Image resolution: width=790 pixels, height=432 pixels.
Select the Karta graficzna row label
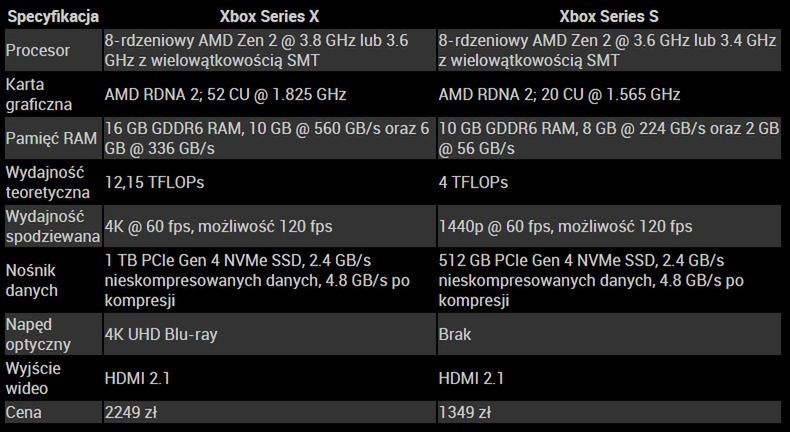[38, 94]
